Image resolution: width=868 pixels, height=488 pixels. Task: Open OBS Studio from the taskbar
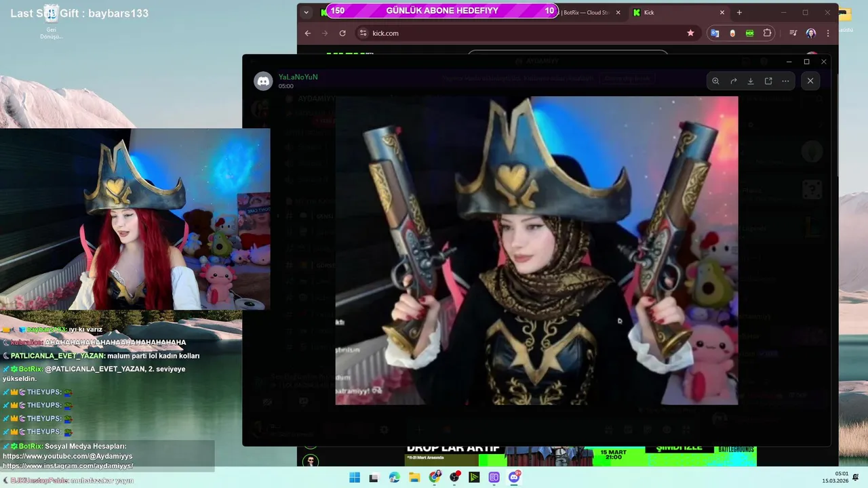pyautogui.click(x=454, y=478)
